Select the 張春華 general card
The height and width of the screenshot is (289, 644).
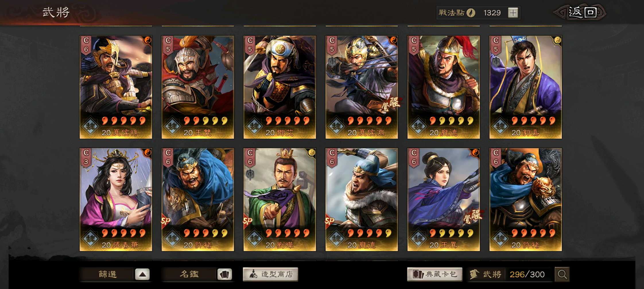(x=116, y=200)
